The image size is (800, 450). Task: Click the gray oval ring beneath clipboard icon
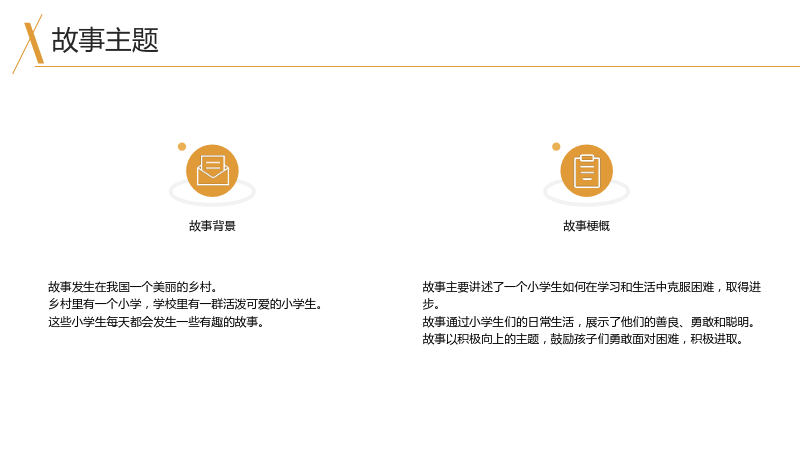click(586, 192)
